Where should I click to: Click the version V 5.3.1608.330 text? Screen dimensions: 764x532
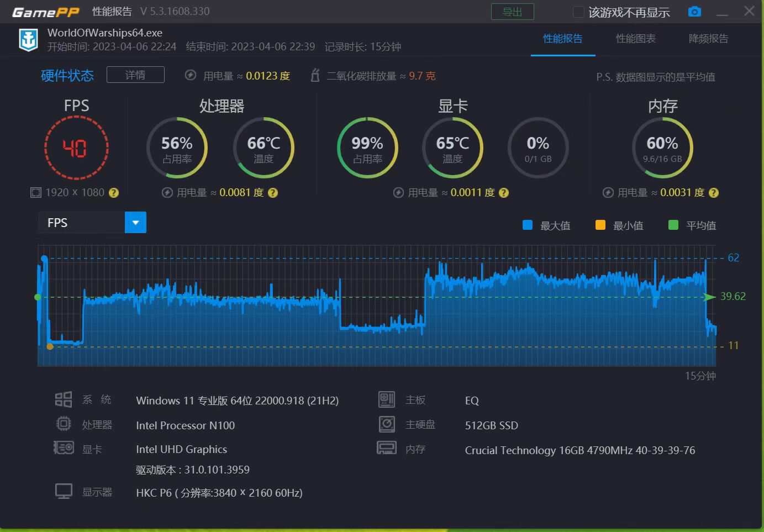click(175, 12)
